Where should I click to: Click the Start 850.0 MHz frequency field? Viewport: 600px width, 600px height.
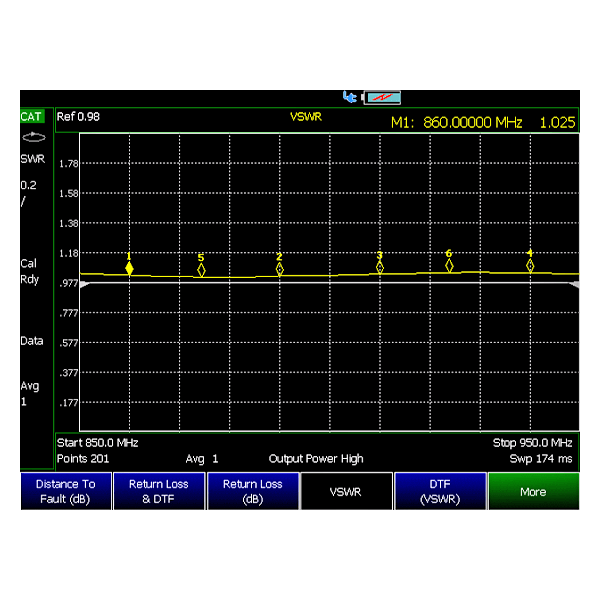(98, 442)
